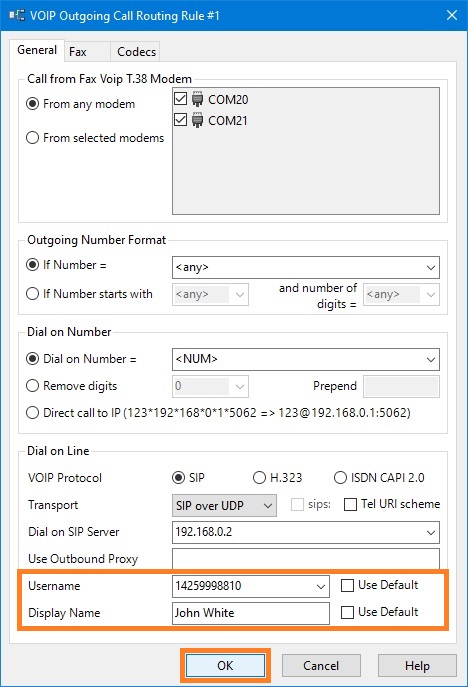The image size is (468, 687).
Task: Uncheck the COM20 checkbox
Action: point(181,99)
